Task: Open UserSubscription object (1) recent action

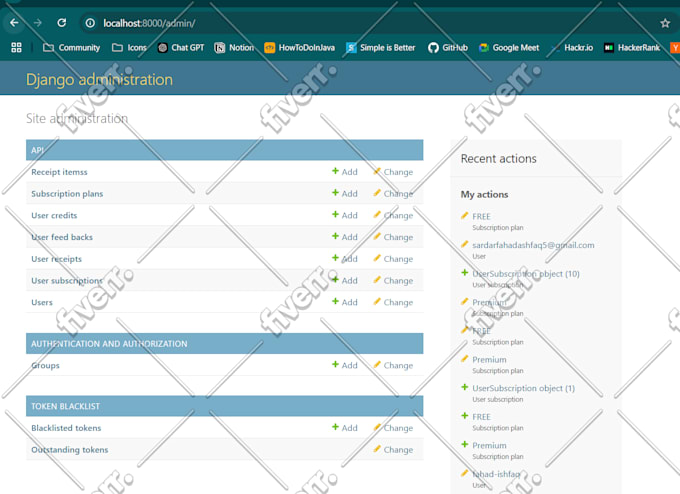Action: pos(523,388)
